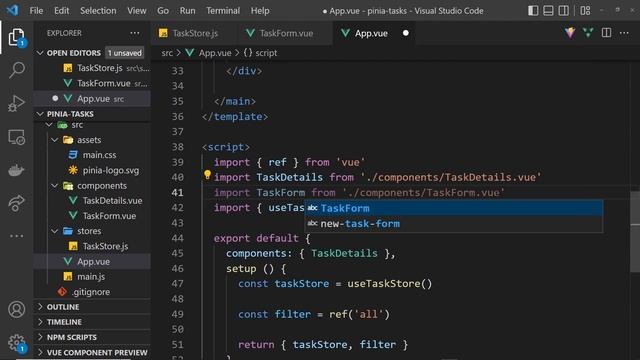
Task: Click the 1 unsaved badge
Action: (x=124, y=53)
